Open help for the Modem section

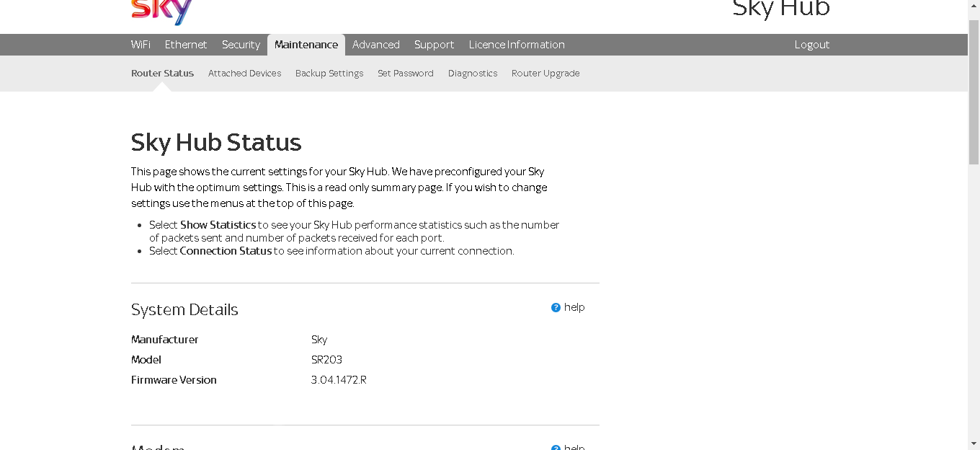pos(568,447)
